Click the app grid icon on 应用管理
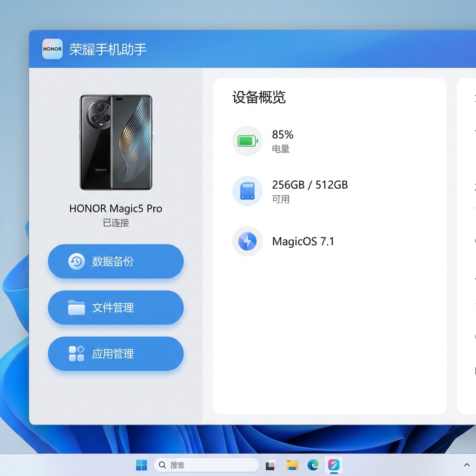 point(76,354)
